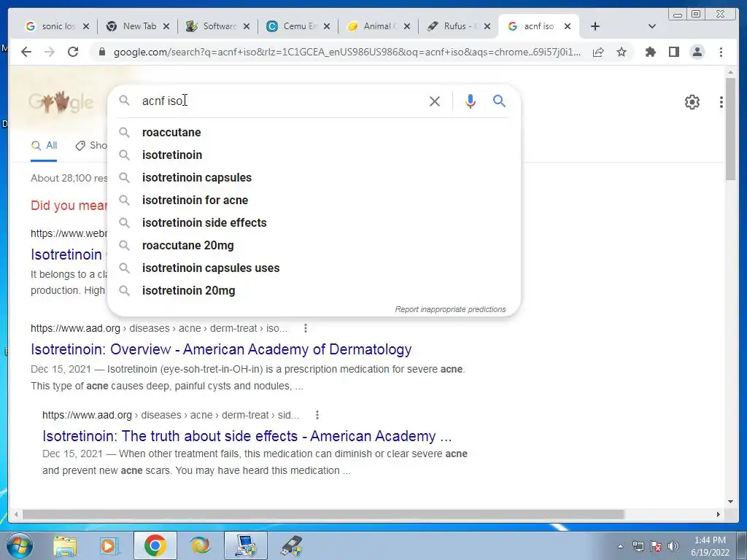Click the scroll right arrow

point(719,515)
